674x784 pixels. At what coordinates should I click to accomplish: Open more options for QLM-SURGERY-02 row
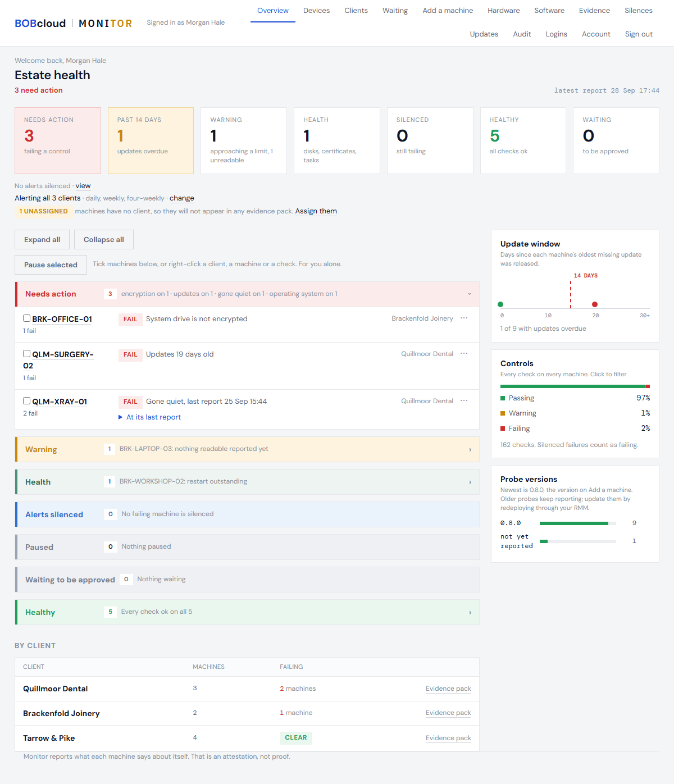pos(464,353)
